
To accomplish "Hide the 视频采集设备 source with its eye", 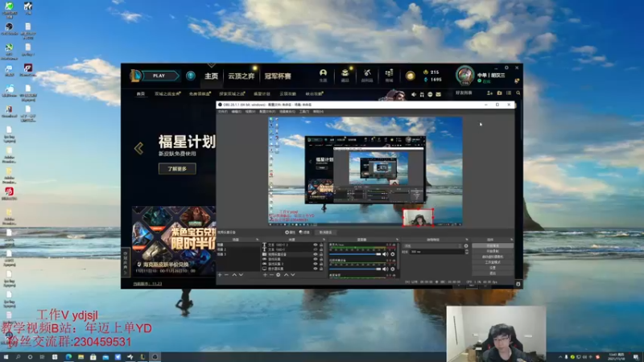I will (316, 254).
